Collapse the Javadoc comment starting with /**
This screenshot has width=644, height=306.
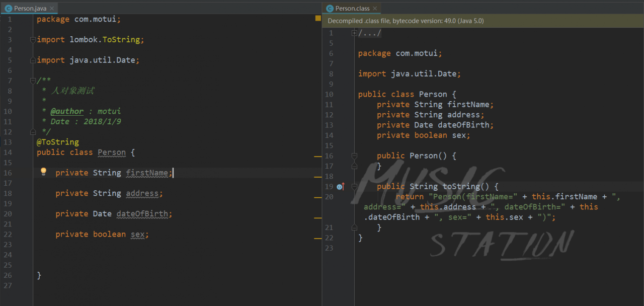[x=33, y=81]
